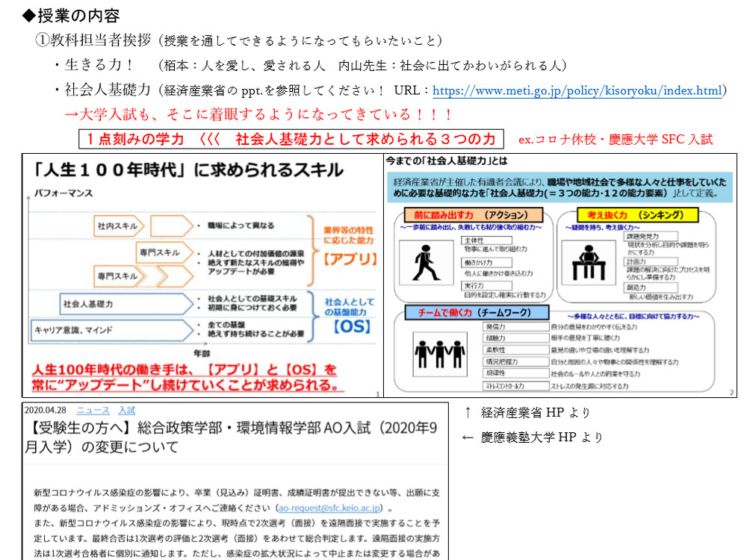Click the ①教科担当者挨拶 line
The height and width of the screenshot is (560, 747).
239,40
